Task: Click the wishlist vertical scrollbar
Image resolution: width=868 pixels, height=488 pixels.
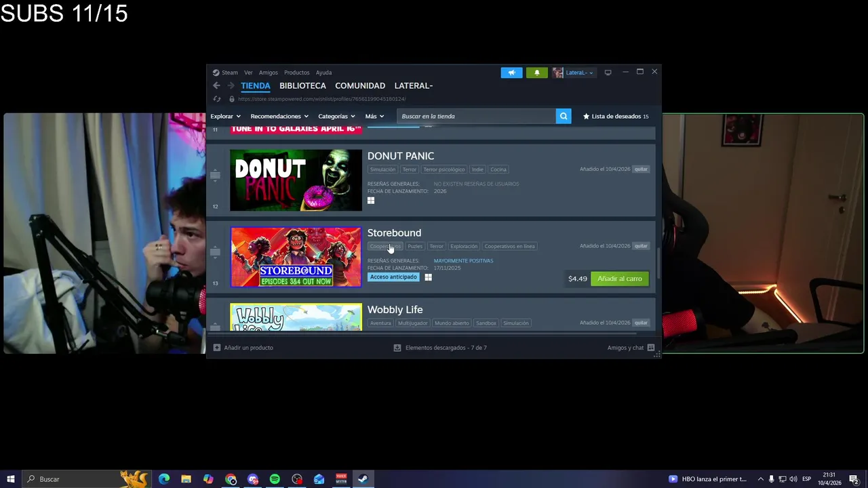Action: pos(658,263)
